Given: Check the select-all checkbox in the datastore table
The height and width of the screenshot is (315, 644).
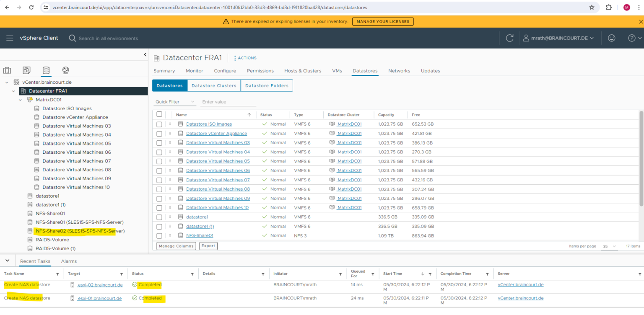Looking at the screenshot, I should point(159,114).
